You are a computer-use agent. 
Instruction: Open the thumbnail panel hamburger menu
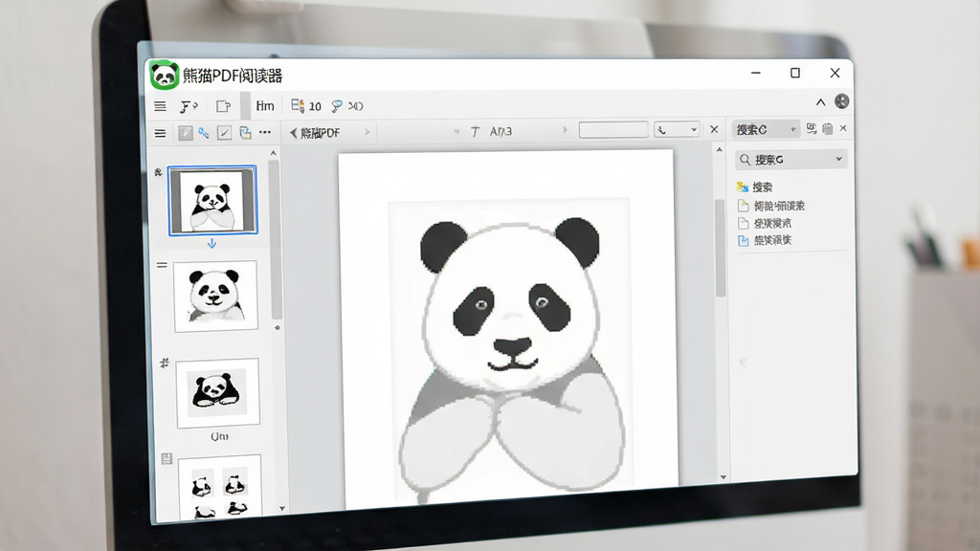click(160, 133)
